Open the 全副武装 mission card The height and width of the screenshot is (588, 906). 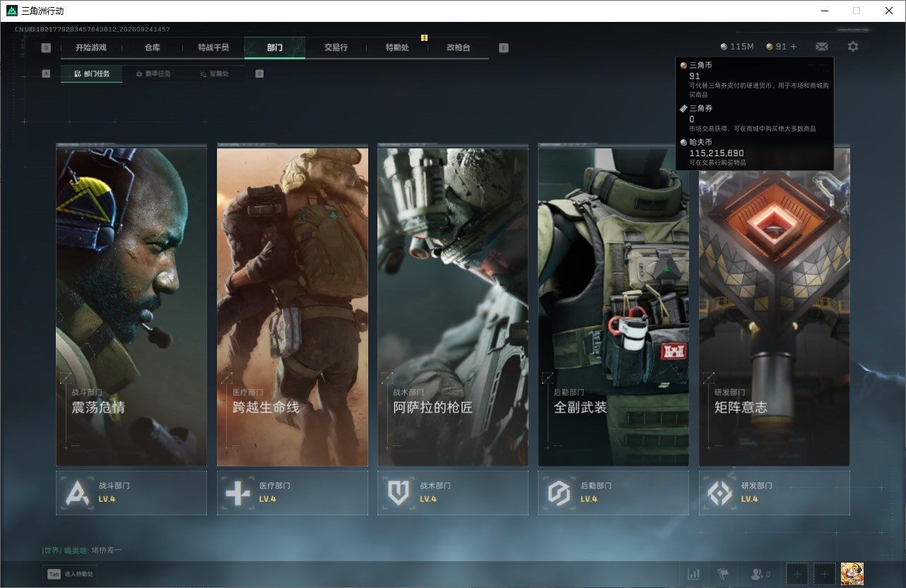click(613, 306)
